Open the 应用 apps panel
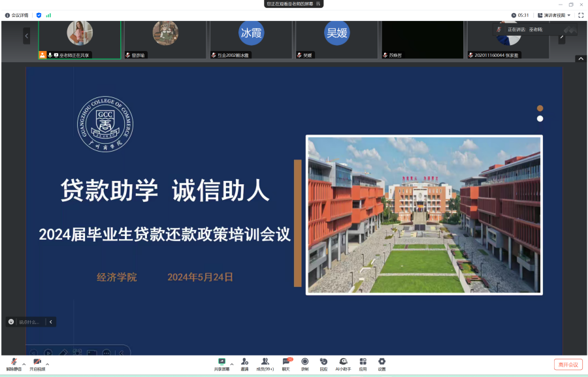Viewport: 588px width, 377px height. (x=363, y=363)
